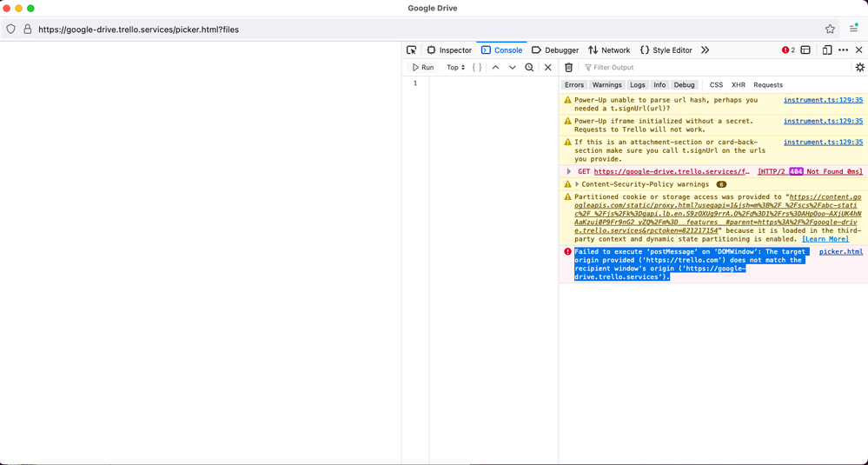Toggle the Warnings filter
The width and height of the screenshot is (868, 465).
pyautogui.click(x=606, y=84)
